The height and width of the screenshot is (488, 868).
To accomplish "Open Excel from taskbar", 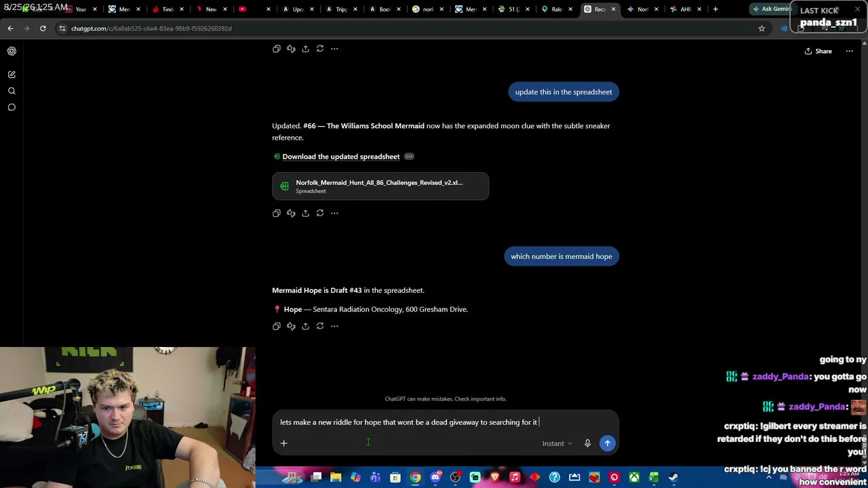I will tap(654, 478).
